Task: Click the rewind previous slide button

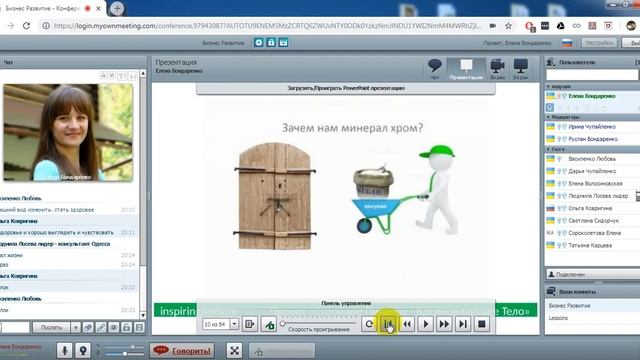Action: 407,324
